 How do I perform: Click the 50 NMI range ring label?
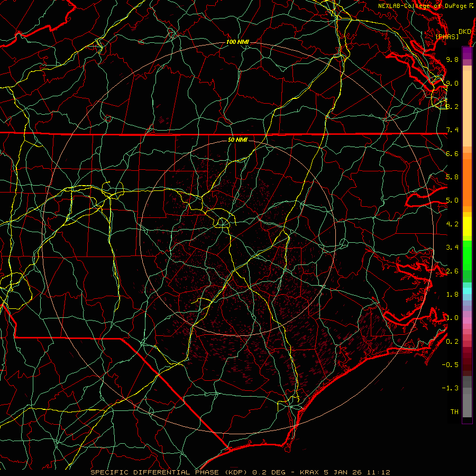pyautogui.click(x=237, y=140)
